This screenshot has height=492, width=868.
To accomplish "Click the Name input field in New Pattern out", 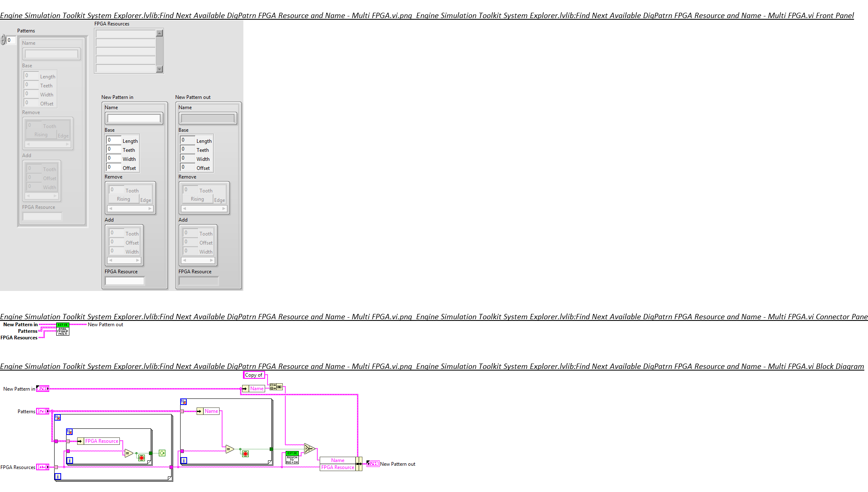I will 208,118.
